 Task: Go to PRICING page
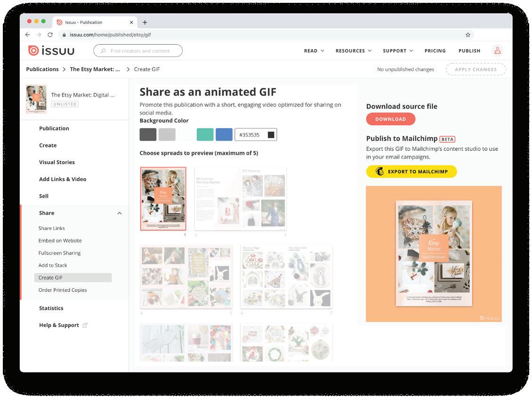tap(435, 50)
